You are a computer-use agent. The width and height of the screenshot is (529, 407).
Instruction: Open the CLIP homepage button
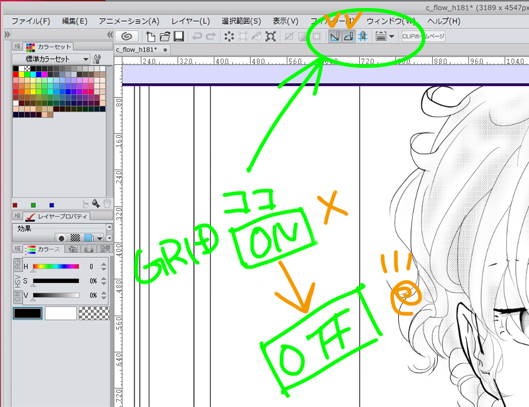423,36
